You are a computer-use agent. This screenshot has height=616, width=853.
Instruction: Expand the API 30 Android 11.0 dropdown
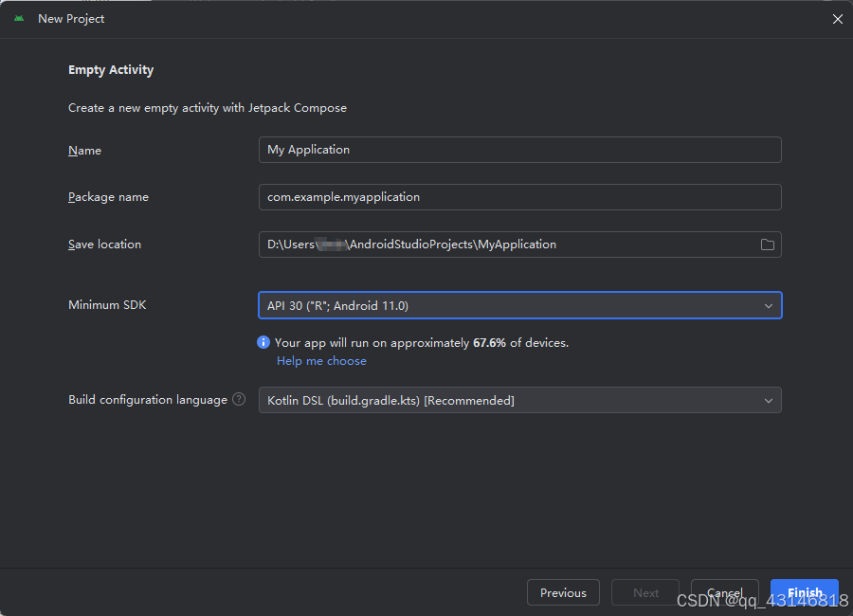[x=519, y=305]
